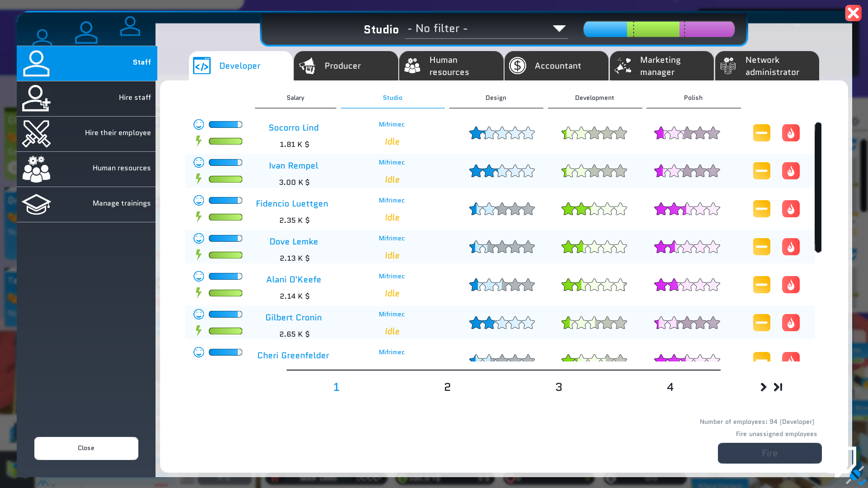Screen dimensions: 868x488
Task: Click the Hire staff person-plus icon
Action: click(x=36, y=98)
